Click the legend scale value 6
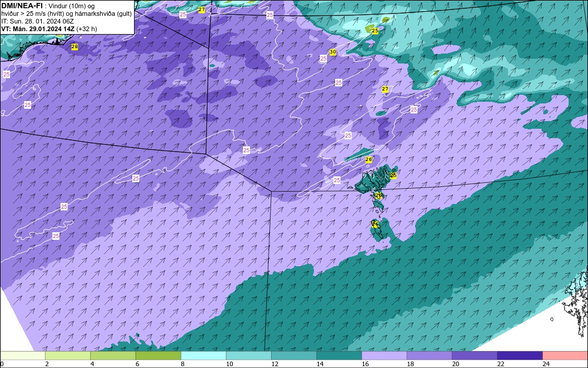 tap(137, 364)
